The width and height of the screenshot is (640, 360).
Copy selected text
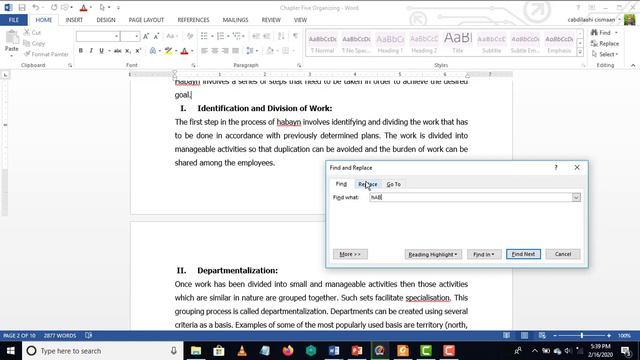click(x=34, y=43)
